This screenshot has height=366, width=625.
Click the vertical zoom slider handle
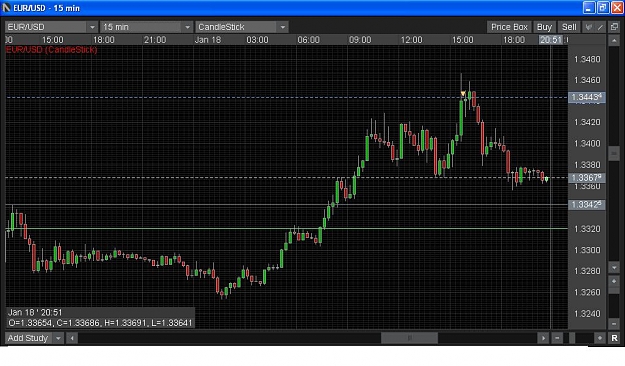(x=614, y=290)
